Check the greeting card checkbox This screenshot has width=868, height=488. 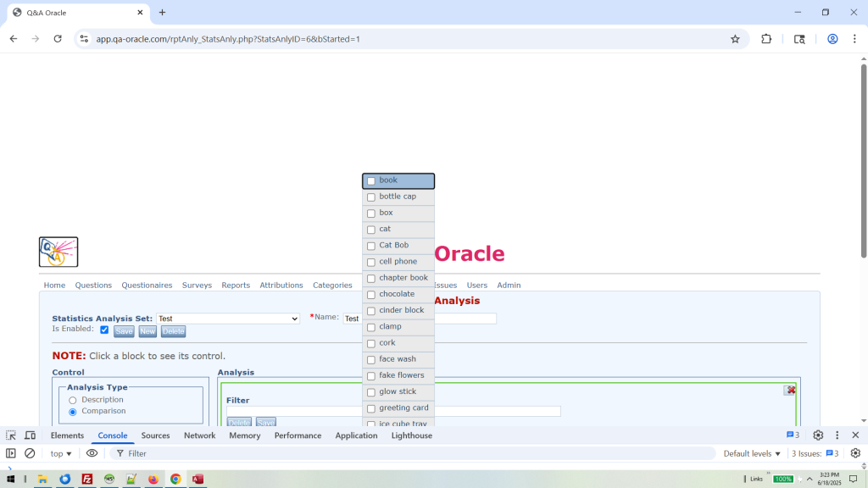[371, 408]
